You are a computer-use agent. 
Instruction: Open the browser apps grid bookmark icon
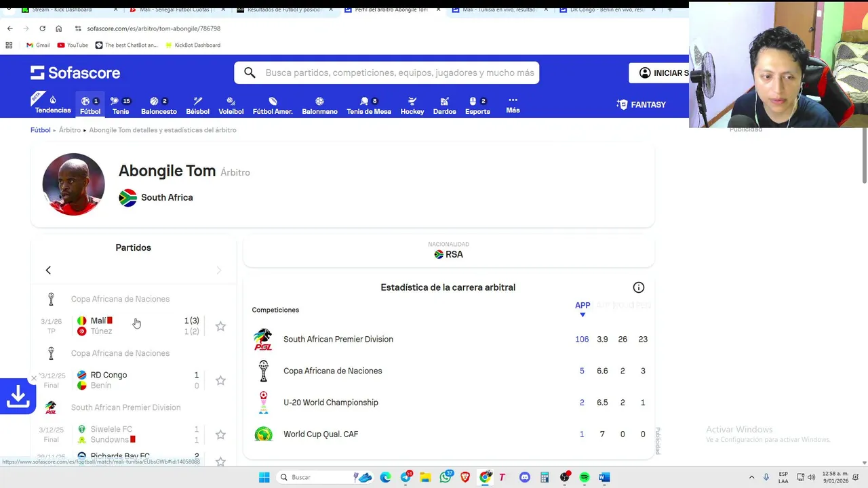click(x=9, y=45)
